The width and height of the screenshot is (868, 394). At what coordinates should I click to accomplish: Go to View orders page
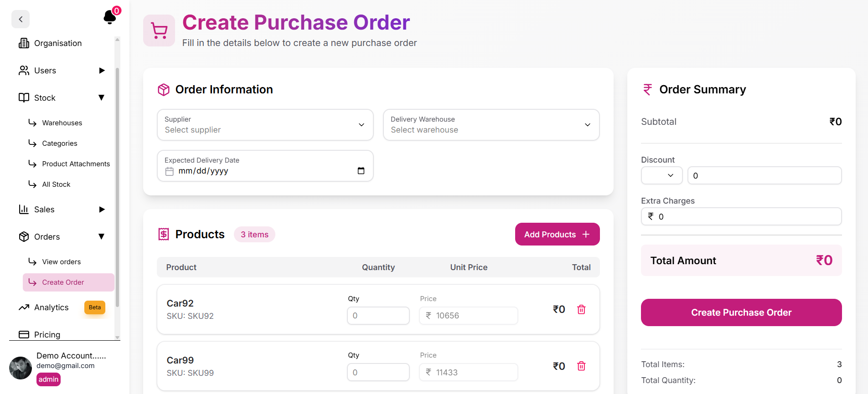click(61, 262)
